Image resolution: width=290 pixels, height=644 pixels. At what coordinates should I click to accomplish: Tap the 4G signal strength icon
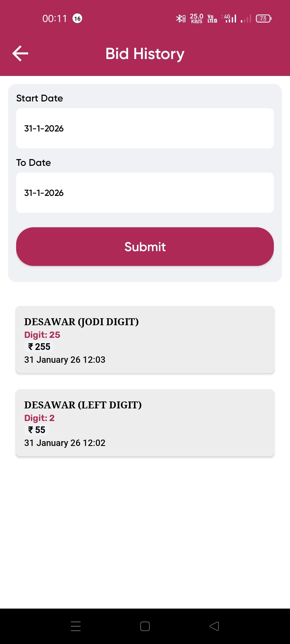(229, 19)
